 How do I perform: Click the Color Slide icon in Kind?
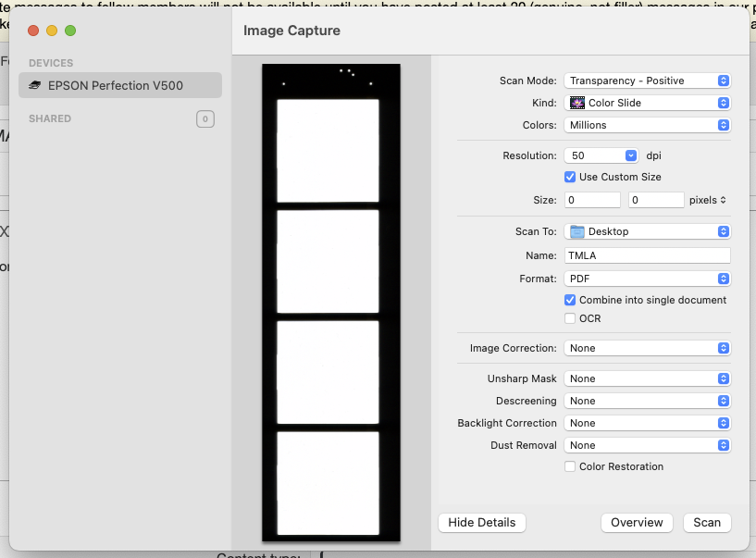coord(577,103)
